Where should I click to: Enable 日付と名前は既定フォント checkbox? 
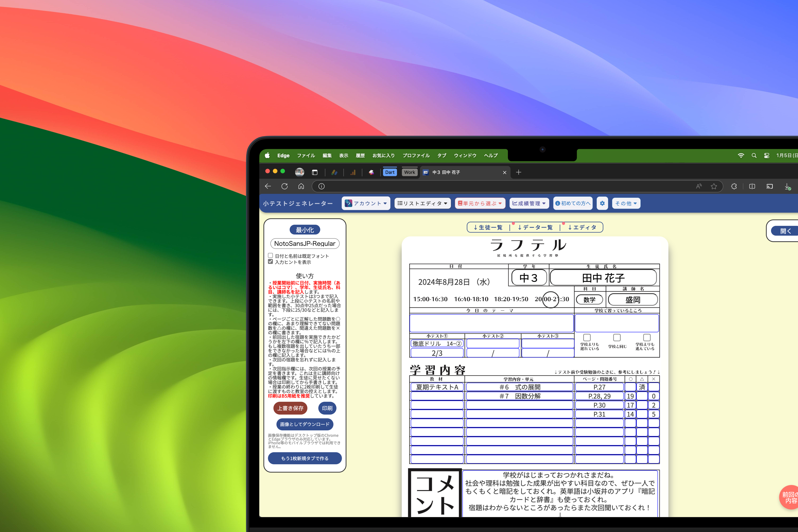pyautogui.click(x=270, y=255)
